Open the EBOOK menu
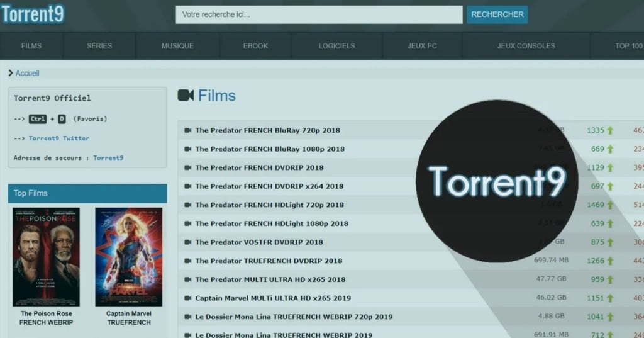This screenshot has height=338, width=644. 255,46
